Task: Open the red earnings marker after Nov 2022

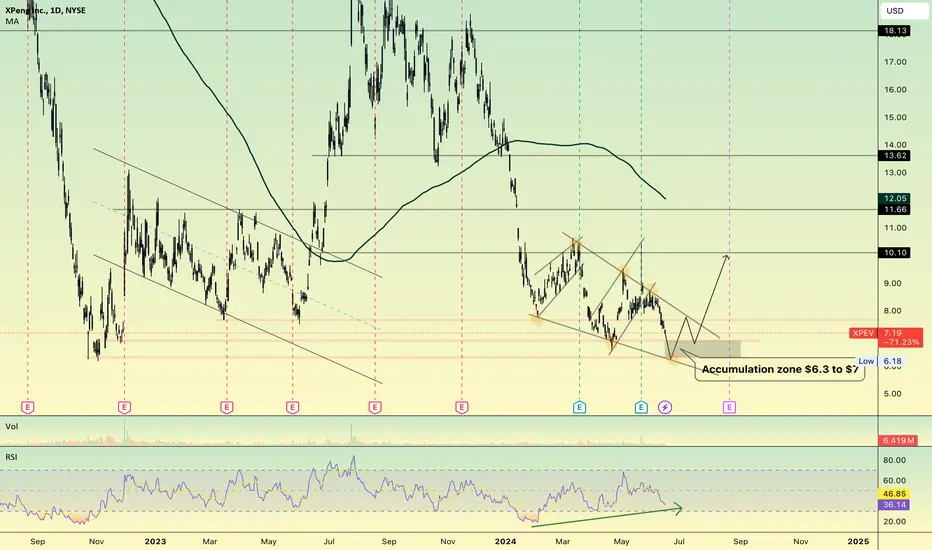Action: point(124,407)
